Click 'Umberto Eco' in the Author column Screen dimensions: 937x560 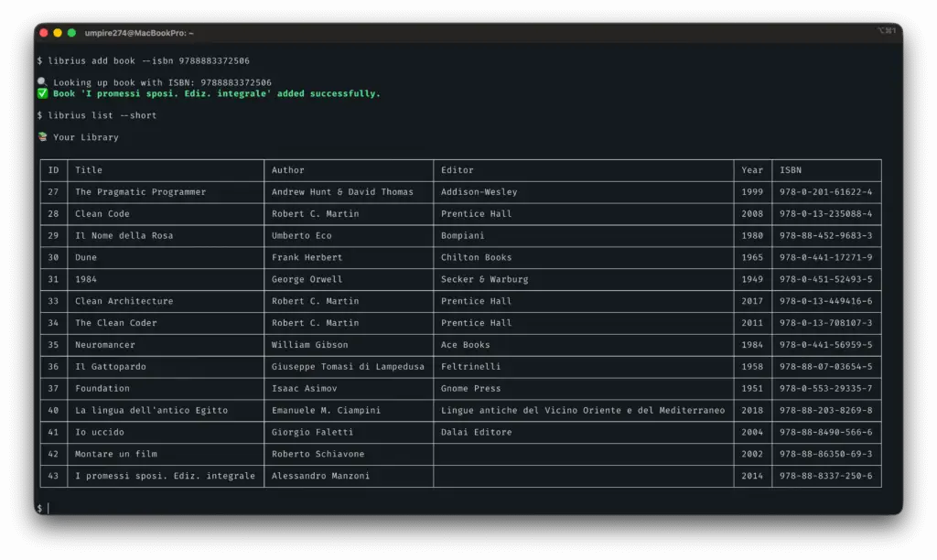point(301,236)
